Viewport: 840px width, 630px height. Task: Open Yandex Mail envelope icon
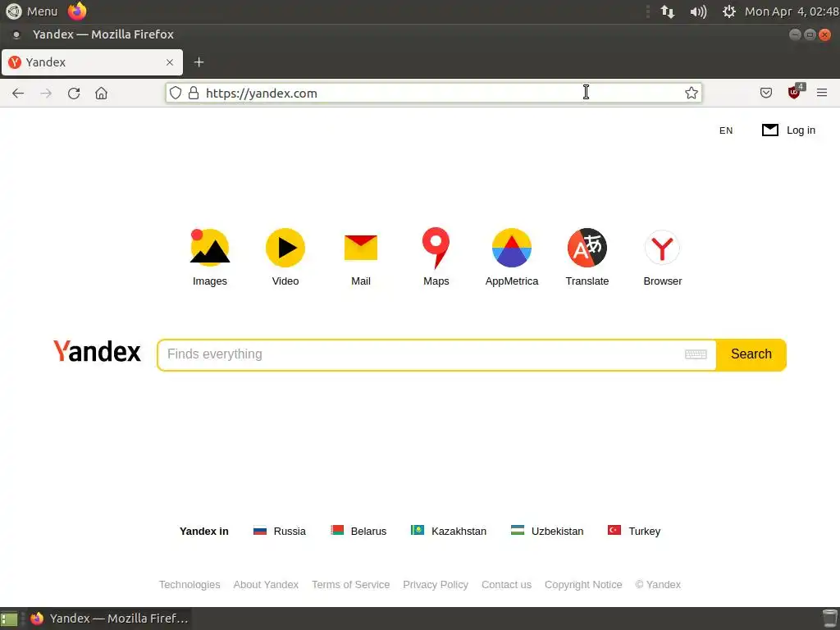[x=361, y=248]
